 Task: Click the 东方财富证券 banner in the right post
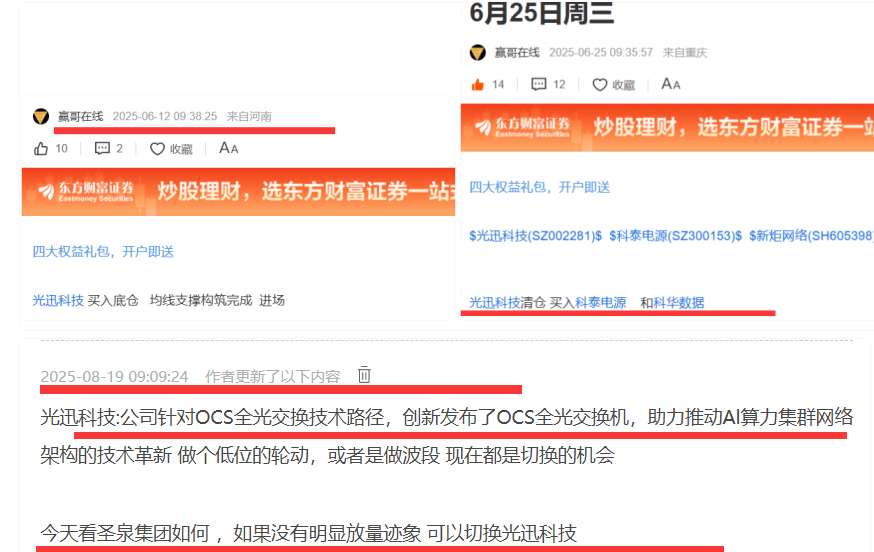pos(667,127)
